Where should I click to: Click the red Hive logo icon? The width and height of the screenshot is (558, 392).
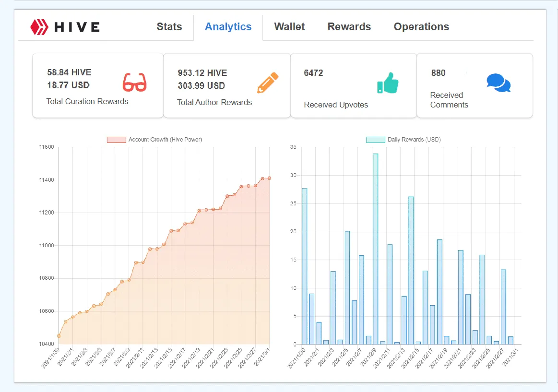(39, 27)
